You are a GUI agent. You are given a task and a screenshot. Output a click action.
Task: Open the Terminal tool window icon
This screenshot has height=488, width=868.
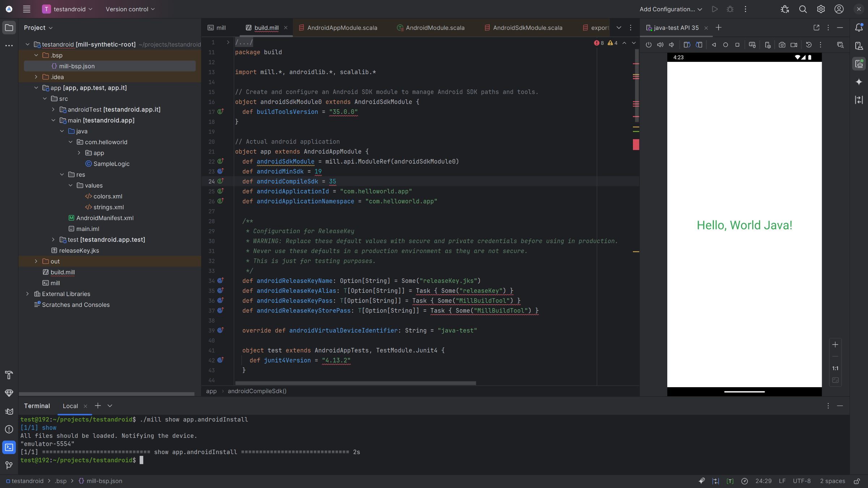9,447
